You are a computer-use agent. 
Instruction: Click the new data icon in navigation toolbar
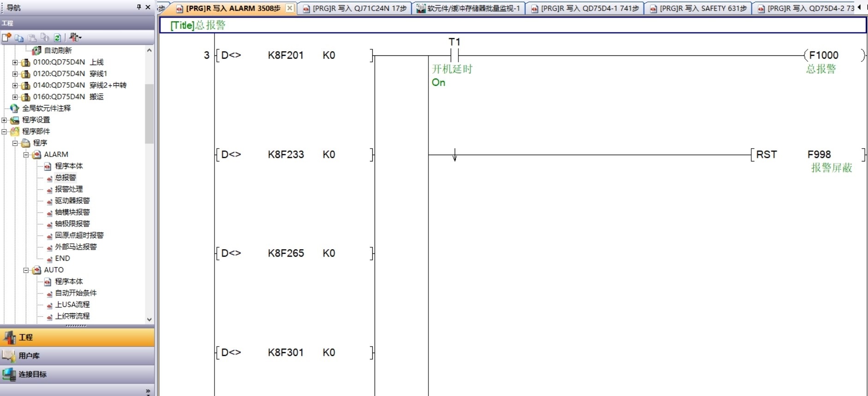(x=6, y=37)
